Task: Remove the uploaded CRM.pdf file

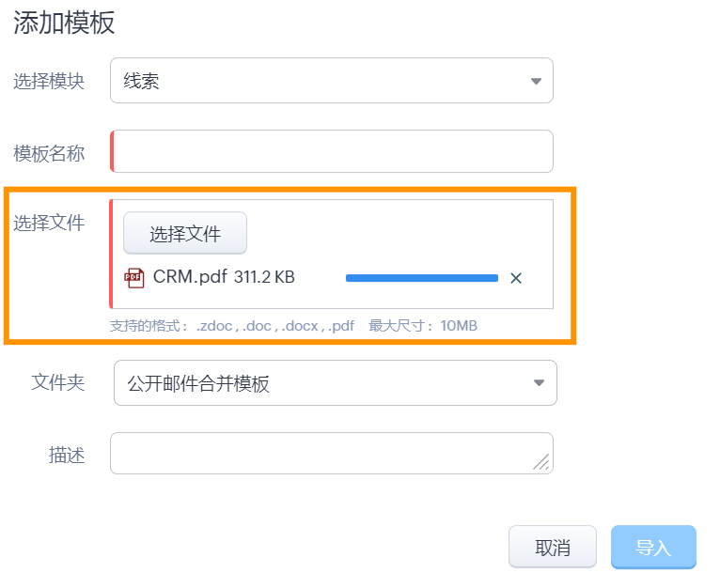Action: pyautogui.click(x=515, y=278)
